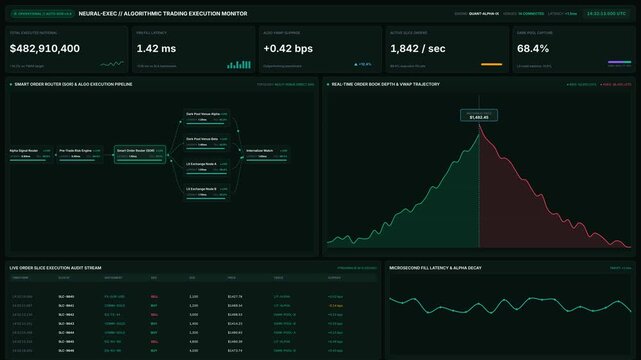
Task: Click the orange progress bar in slice orders card
Action: click(491, 64)
